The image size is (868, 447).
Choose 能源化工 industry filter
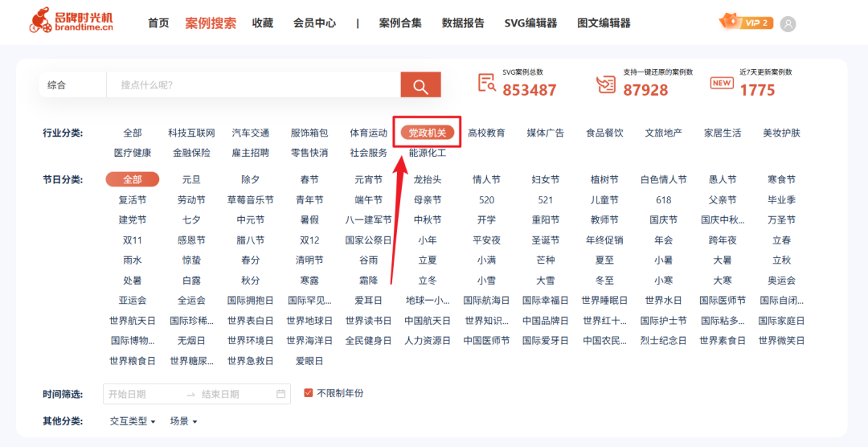pyautogui.click(x=428, y=153)
